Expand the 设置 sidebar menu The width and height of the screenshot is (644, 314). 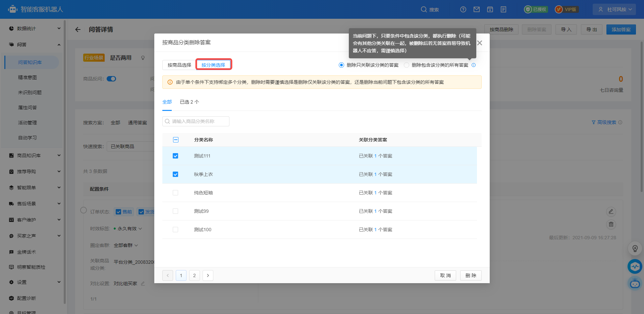(59, 282)
